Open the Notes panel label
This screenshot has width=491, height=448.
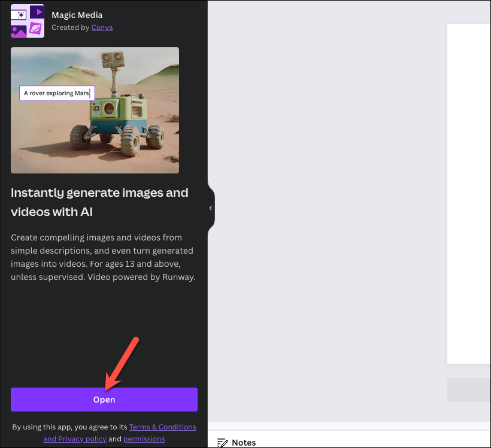(244, 443)
